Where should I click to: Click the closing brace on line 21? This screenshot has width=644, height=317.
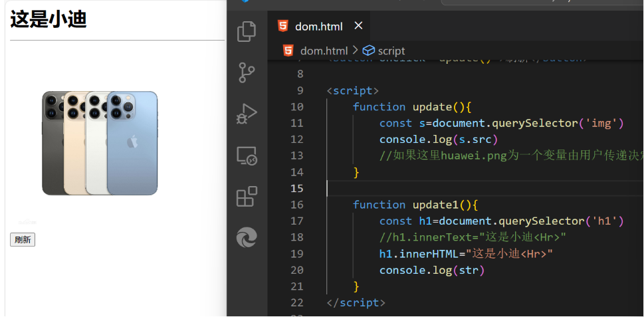click(x=356, y=286)
